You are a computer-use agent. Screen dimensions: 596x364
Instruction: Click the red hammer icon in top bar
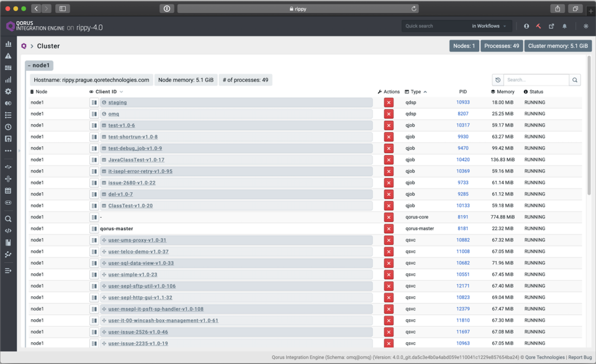pos(539,26)
